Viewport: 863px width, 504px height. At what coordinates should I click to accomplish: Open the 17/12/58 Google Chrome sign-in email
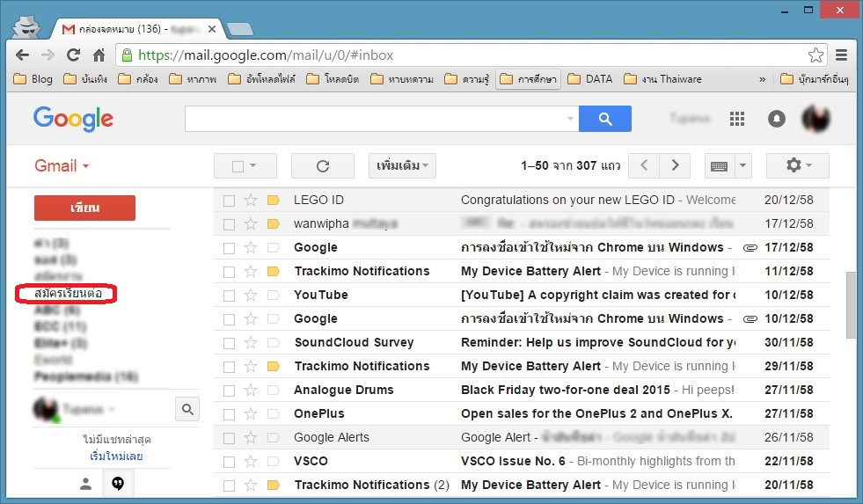pos(521,247)
